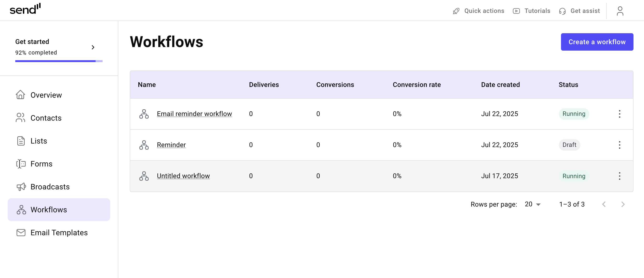644x278 pixels.
Task: Click the Tutorials play icon
Action: [516, 11]
